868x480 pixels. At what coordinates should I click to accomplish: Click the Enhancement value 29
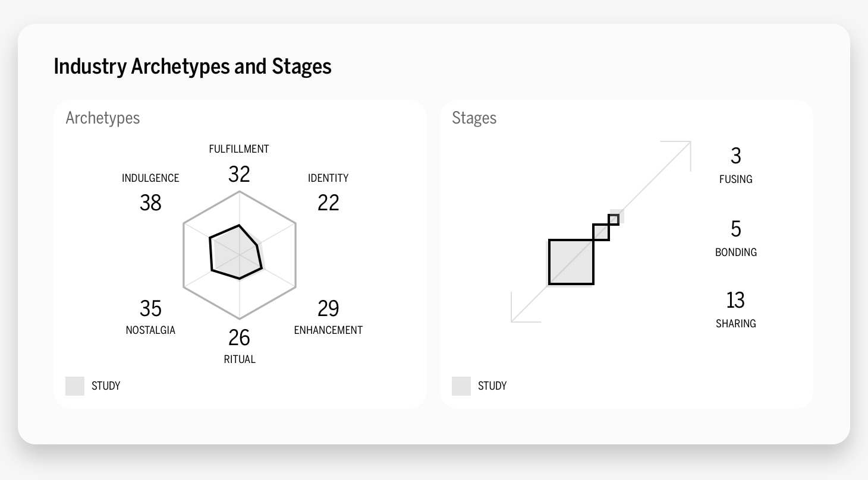(x=328, y=309)
